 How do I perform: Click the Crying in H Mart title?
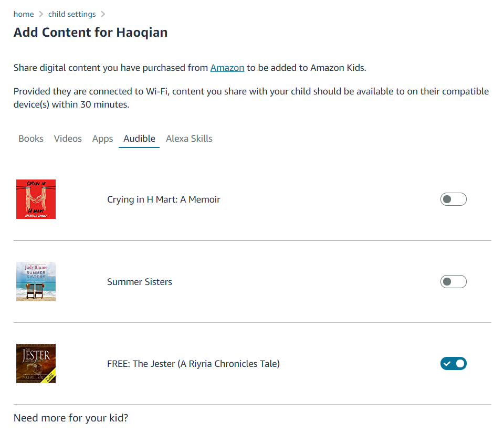click(163, 199)
